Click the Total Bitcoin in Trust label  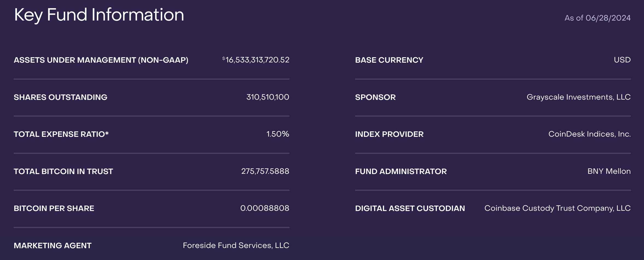[x=63, y=171]
